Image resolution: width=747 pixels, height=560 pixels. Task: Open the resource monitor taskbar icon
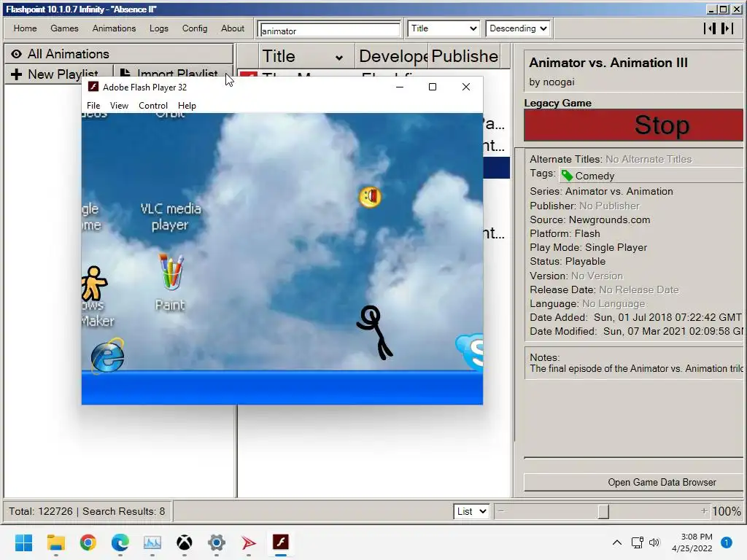[x=152, y=542]
